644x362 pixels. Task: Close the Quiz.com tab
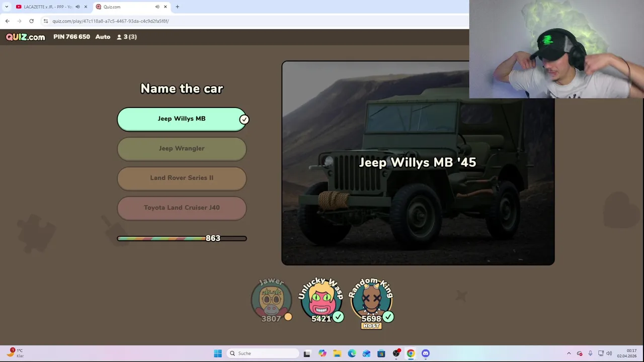point(165,7)
